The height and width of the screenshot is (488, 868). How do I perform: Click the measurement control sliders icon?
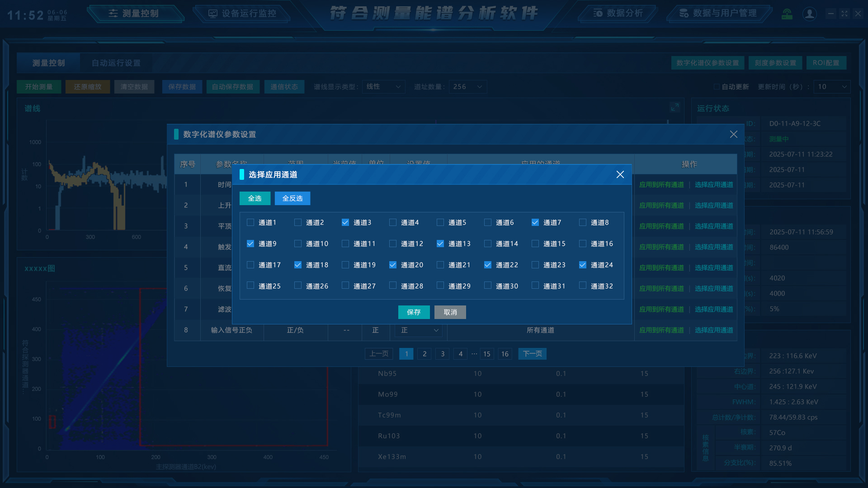point(113,14)
